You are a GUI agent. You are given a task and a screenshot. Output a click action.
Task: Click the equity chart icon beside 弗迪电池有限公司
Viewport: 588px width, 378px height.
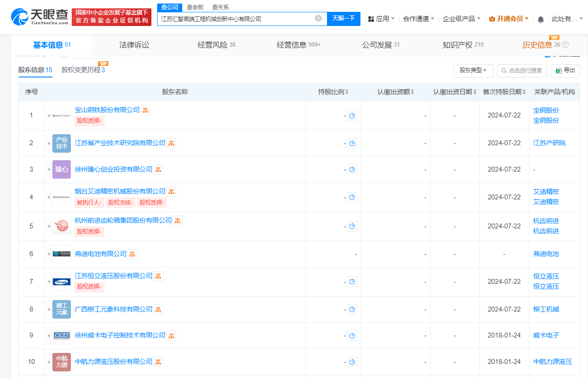coord(132,254)
